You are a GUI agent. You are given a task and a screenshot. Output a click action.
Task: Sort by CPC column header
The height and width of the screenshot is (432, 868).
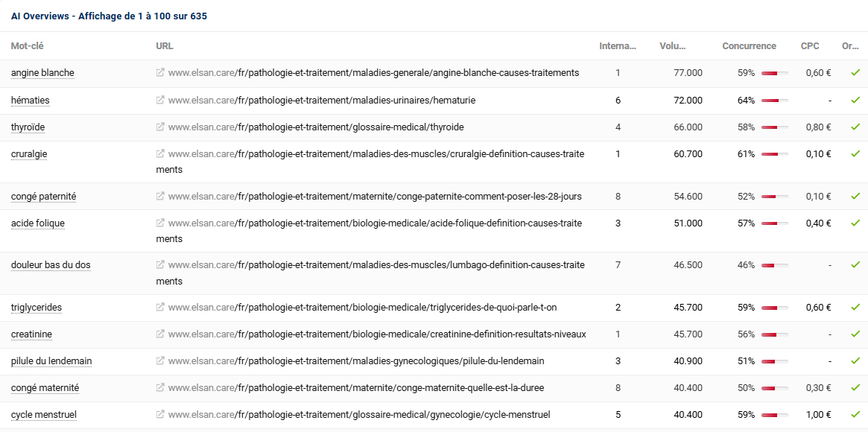pos(810,46)
